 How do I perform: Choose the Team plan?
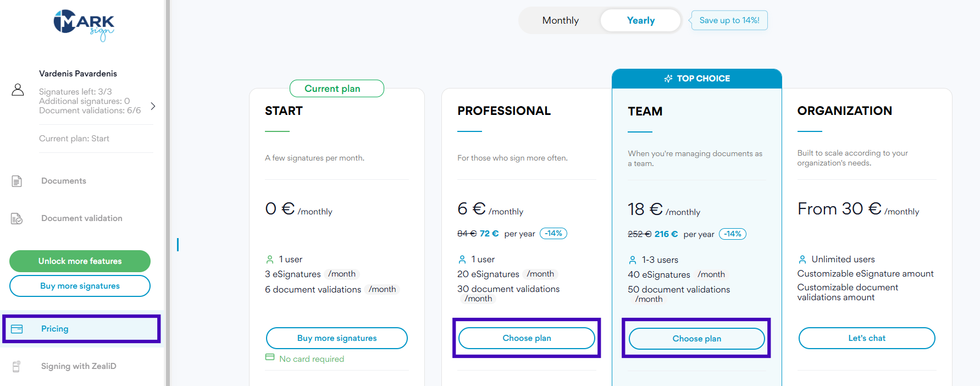point(696,339)
